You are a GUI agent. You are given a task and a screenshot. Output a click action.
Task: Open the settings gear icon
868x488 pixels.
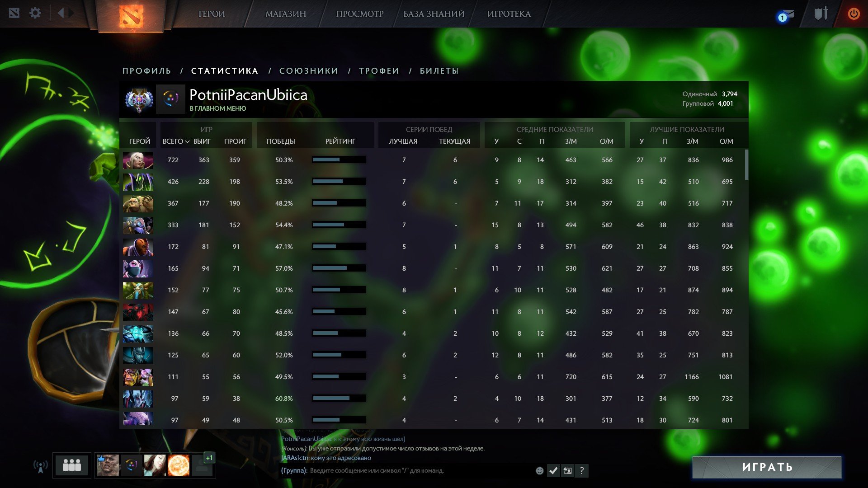pyautogui.click(x=35, y=13)
